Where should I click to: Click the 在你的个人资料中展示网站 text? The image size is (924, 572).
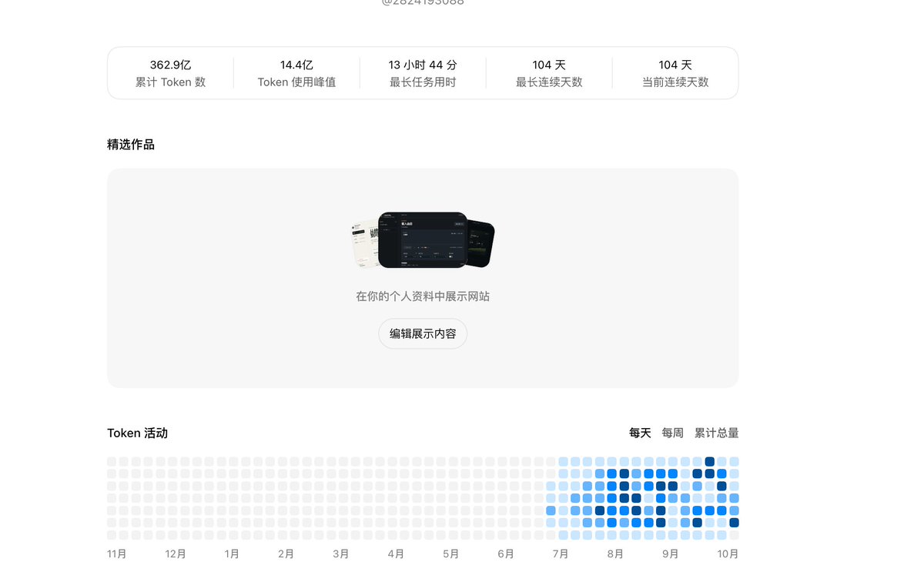pos(423,296)
